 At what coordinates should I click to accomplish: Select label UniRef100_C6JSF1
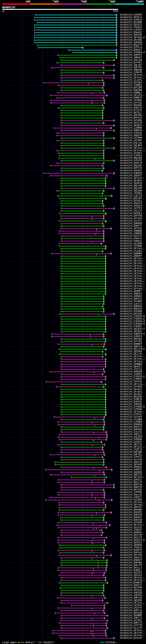pos(131,80)
